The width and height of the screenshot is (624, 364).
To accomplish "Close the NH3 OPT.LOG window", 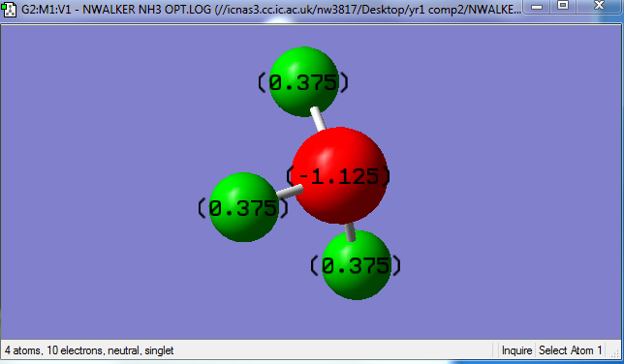I will [x=599, y=6].
